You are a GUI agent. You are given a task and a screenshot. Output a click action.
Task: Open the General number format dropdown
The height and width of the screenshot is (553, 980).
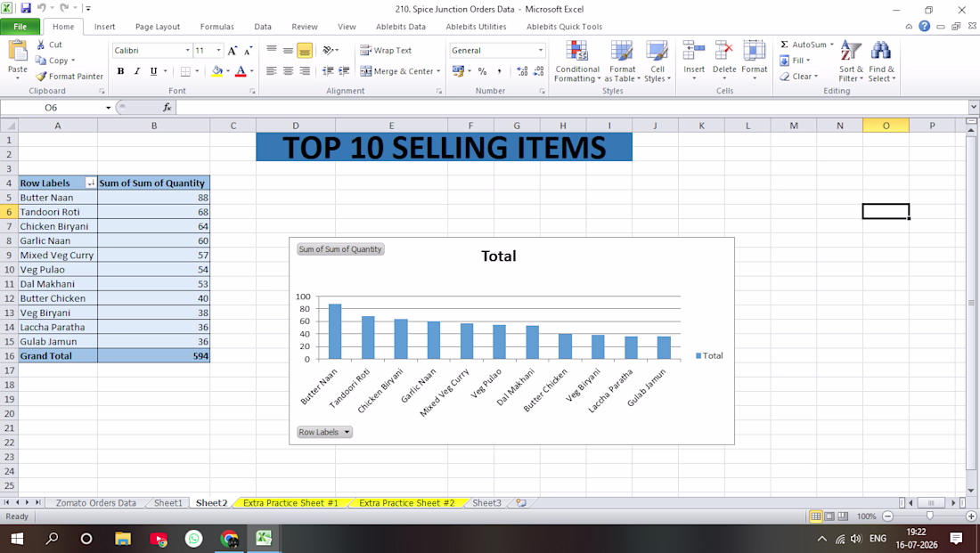click(541, 51)
